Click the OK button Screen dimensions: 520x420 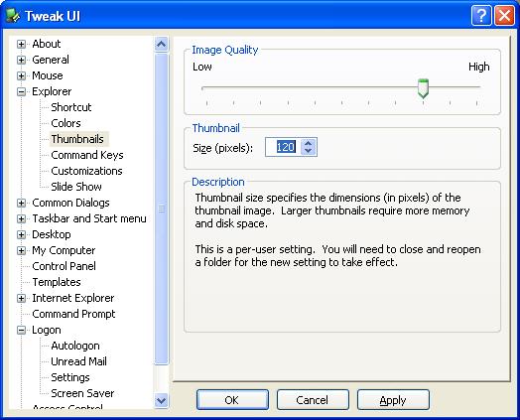[x=232, y=400]
